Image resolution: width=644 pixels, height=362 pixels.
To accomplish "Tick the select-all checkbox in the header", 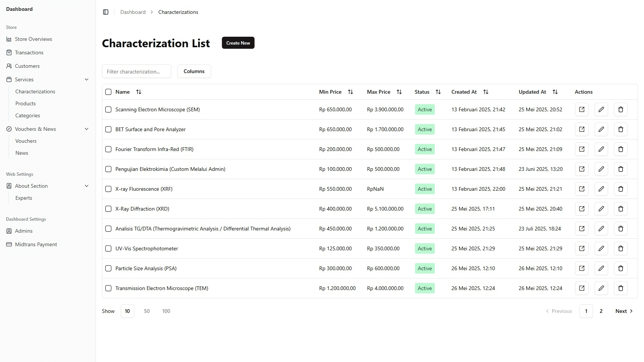I will tap(108, 92).
